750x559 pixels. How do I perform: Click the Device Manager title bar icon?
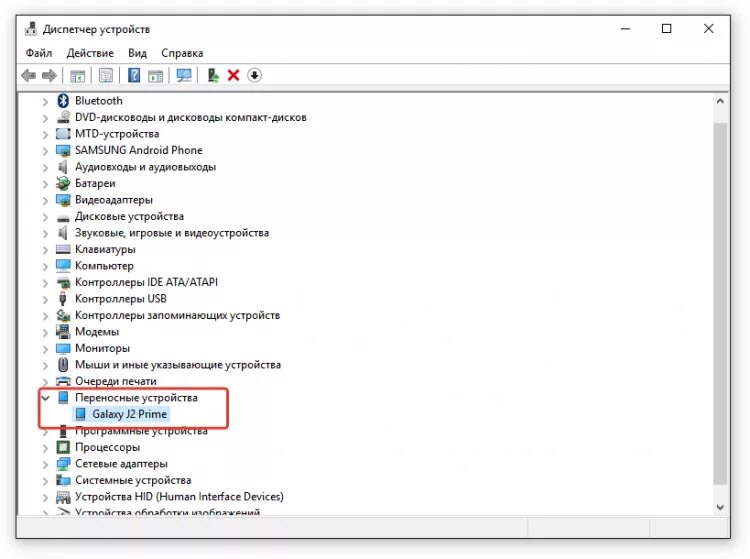(x=31, y=29)
